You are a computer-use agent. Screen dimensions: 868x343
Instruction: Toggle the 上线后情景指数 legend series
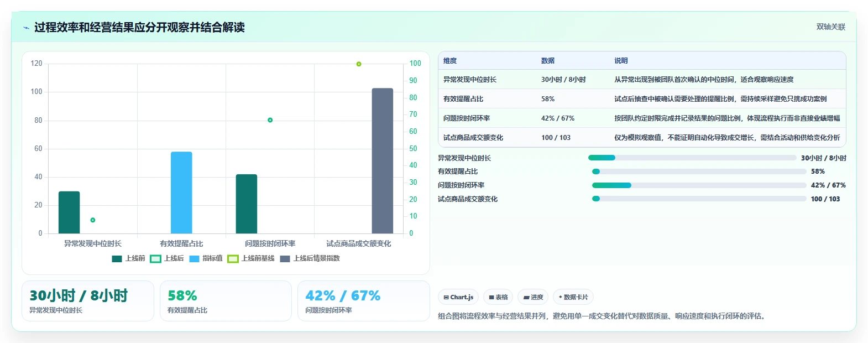310,258
